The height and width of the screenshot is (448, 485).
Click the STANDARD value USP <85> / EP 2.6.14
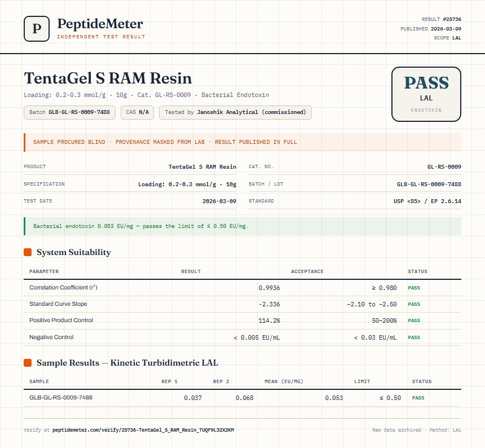pos(427,201)
